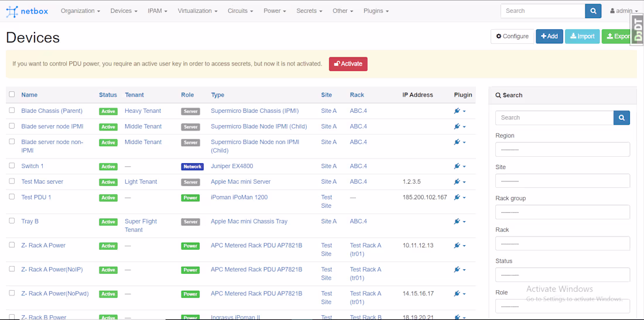Click the magnifier button in Search panel
Image resolution: width=644 pixels, height=320 pixels.
622,118
